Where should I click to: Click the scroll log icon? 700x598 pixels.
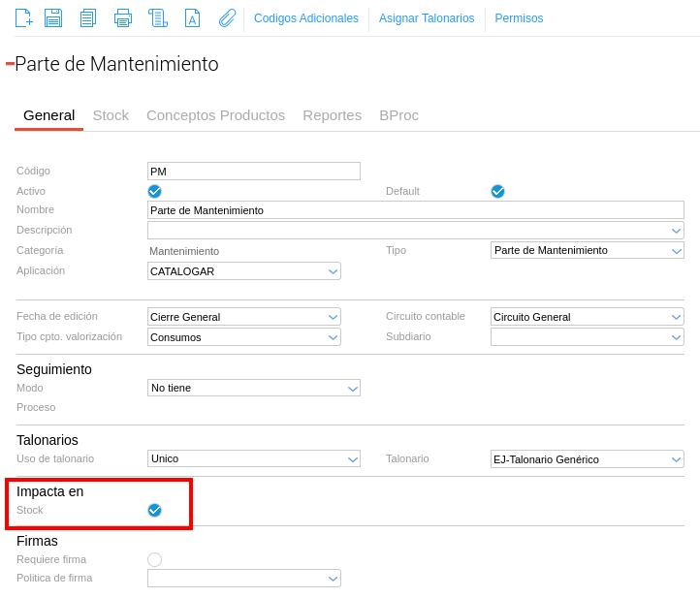click(x=157, y=18)
